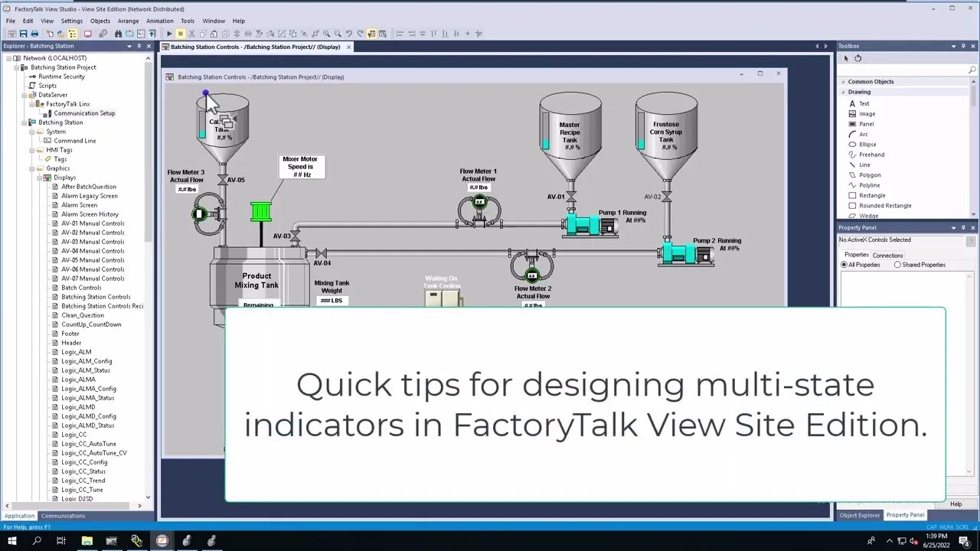Viewport: 980px width, 551px height.
Task: Select the Rectangle drawing tool
Action: (867, 195)
